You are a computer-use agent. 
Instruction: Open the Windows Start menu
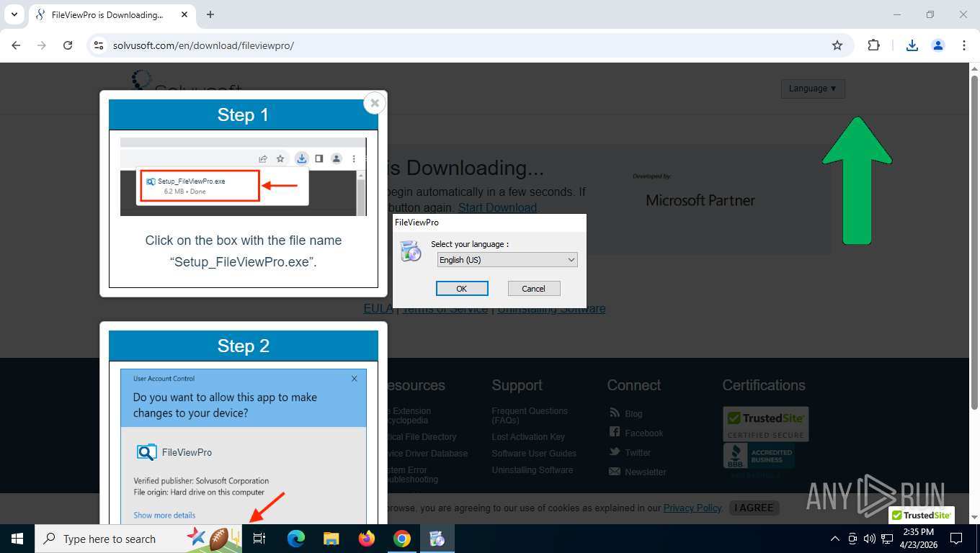17,539
